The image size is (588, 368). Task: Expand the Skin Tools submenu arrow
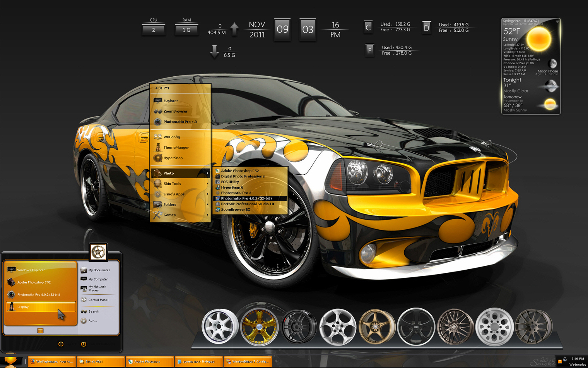point(208,184)
